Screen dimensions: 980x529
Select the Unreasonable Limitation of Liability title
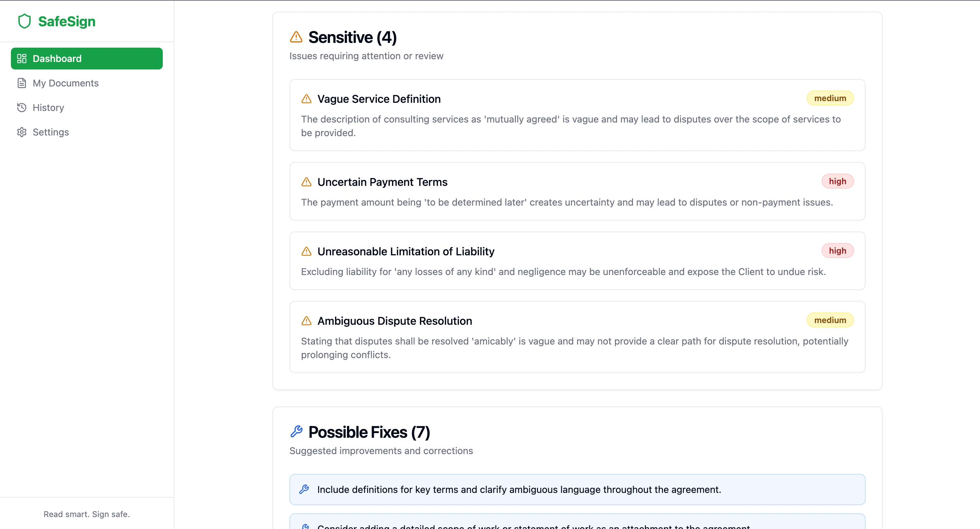(406, 251)
